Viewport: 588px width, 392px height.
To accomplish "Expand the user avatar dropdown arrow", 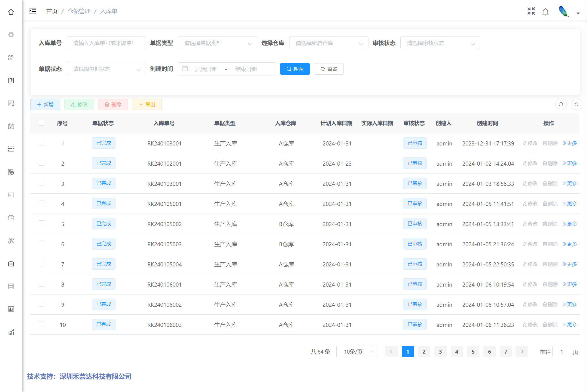I will pos(578,13).
